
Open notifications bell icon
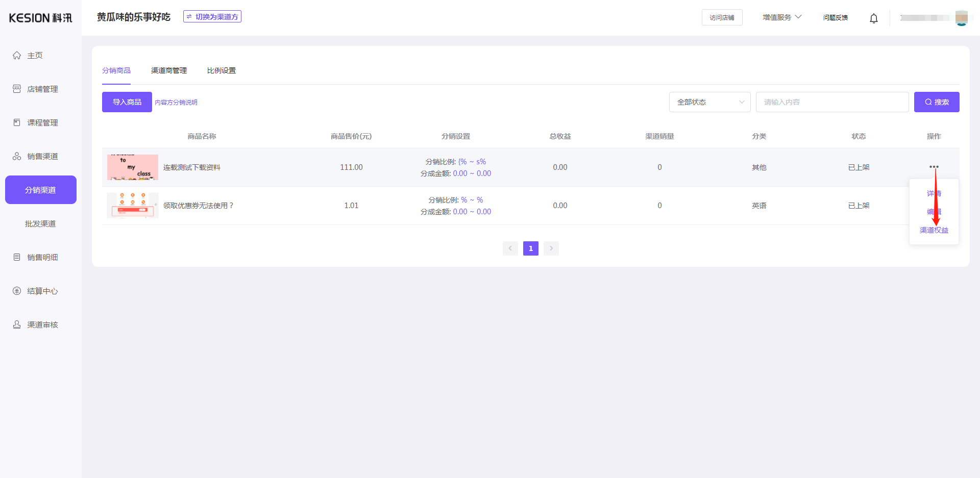click(x=873, y=18)
